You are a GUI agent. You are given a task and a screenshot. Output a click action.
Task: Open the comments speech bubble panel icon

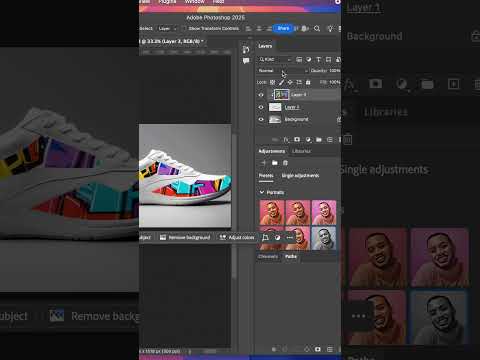point(246,61)
